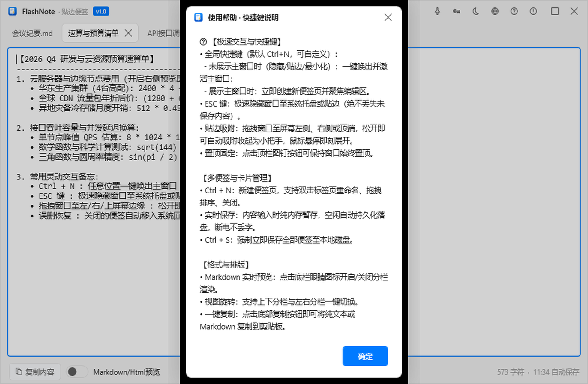Screen dimensions: 588x384
Task: Open the API接口调 tab
Action: click(x=163, y=33)
